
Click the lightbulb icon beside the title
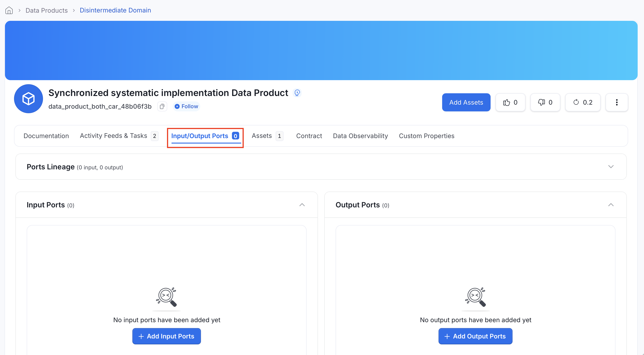[x=297, y=93]
